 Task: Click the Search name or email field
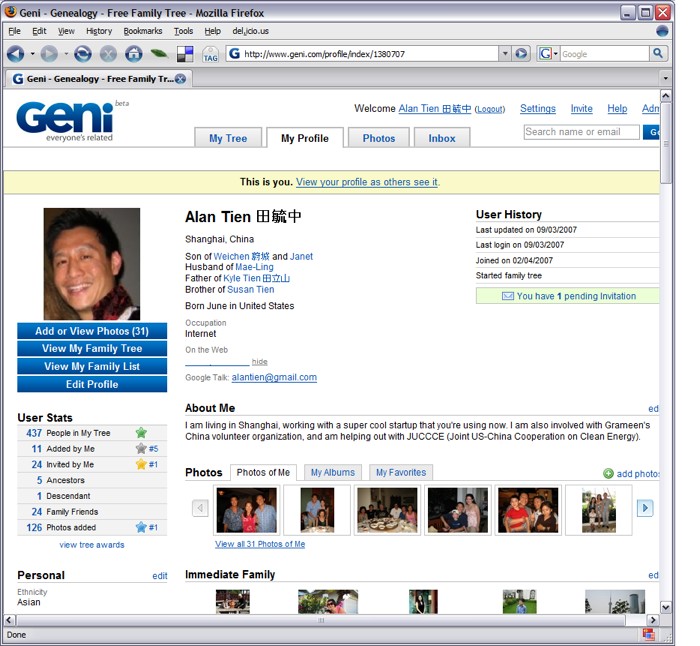[581, 132]
